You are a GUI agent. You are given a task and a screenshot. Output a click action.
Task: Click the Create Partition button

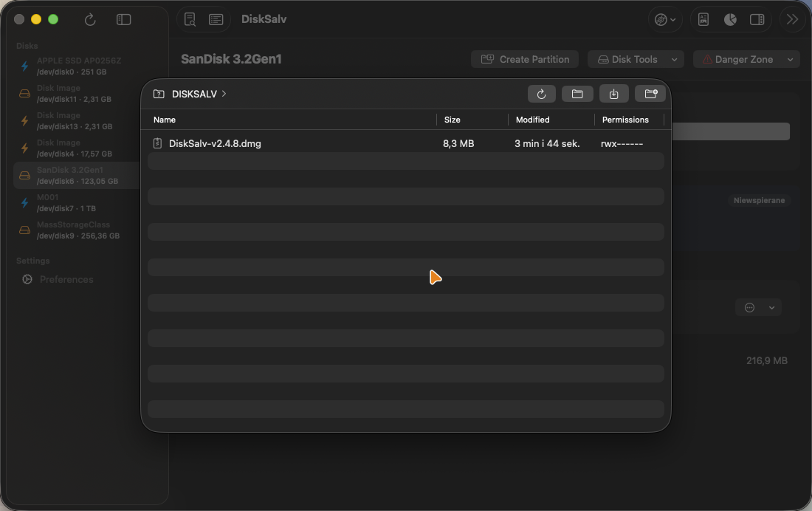click(525, 60)
